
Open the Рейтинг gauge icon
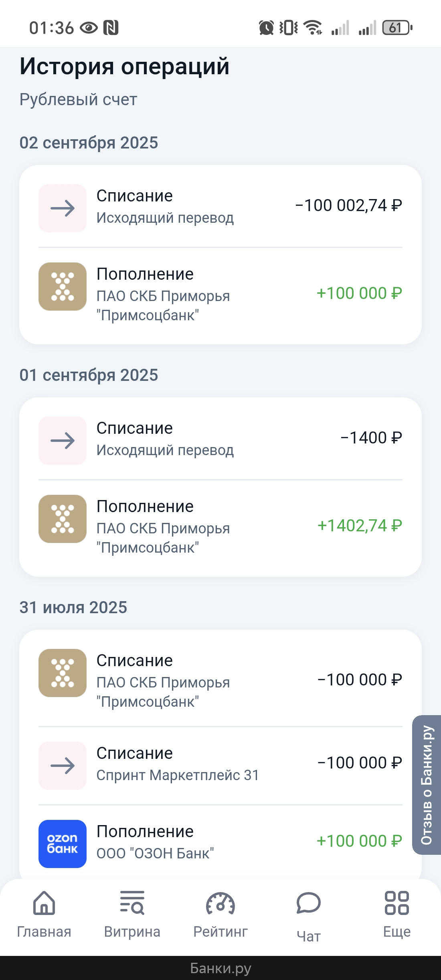click(220, 903)
